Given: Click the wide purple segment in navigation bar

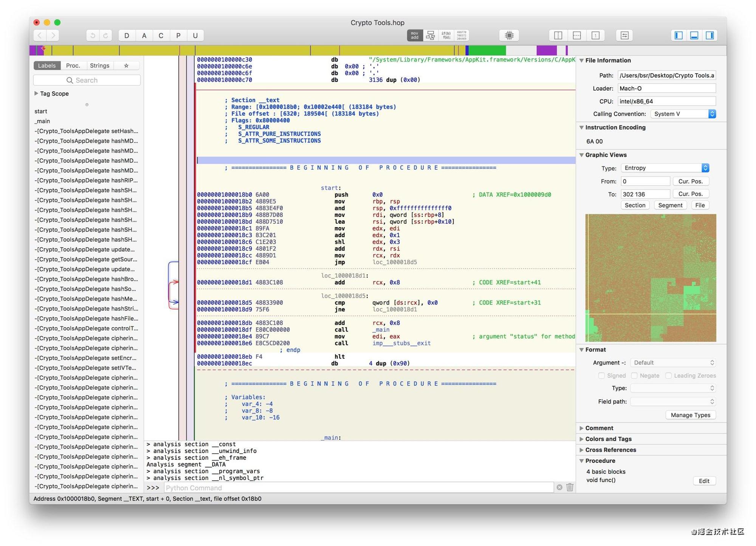Looking at the screenshot, I should (547, 50).
